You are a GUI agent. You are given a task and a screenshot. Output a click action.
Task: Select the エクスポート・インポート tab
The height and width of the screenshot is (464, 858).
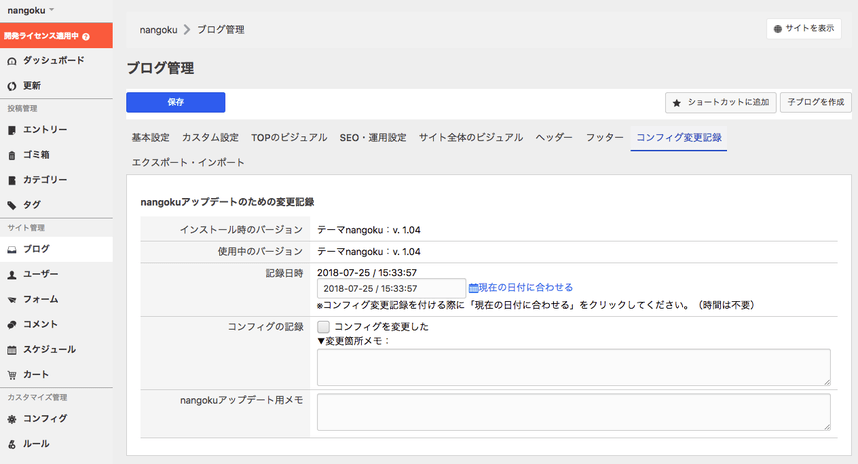(x=187, y=162)
